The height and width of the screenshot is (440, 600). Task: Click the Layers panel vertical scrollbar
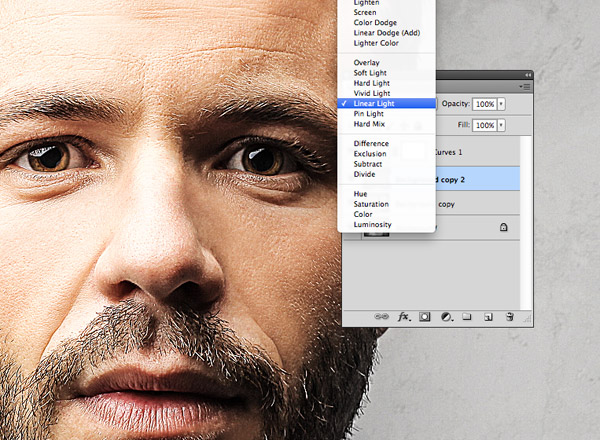(526, 223)
